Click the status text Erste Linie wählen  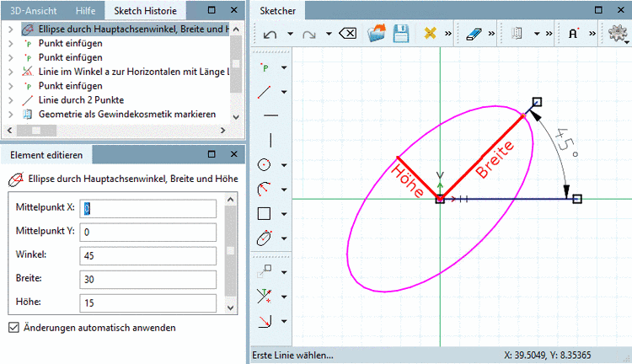point(292,355)
